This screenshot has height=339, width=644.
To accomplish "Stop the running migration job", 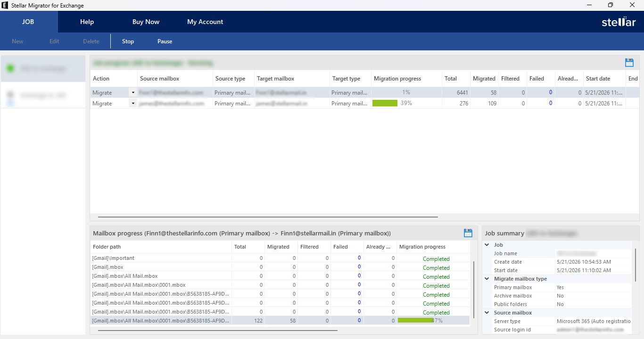I will (x=128, y=41).
